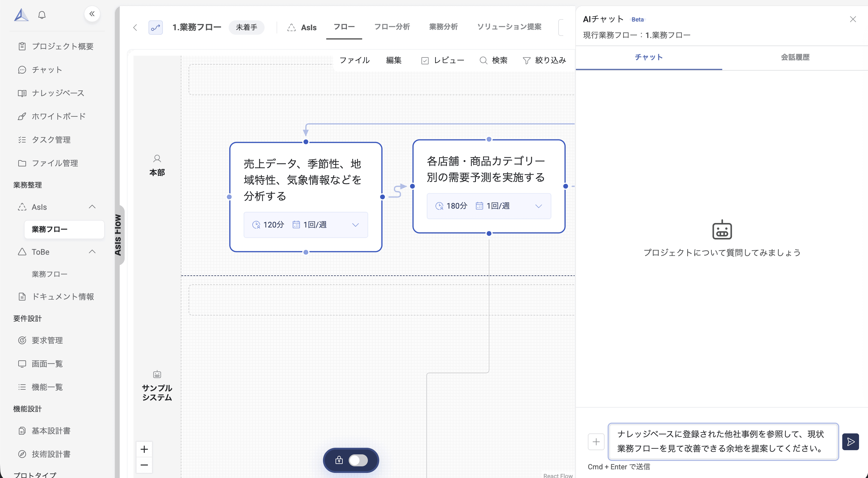Screen dimensions: 868x478
Task: Select the 本部 swimlane header
Action: click(157, 166)
